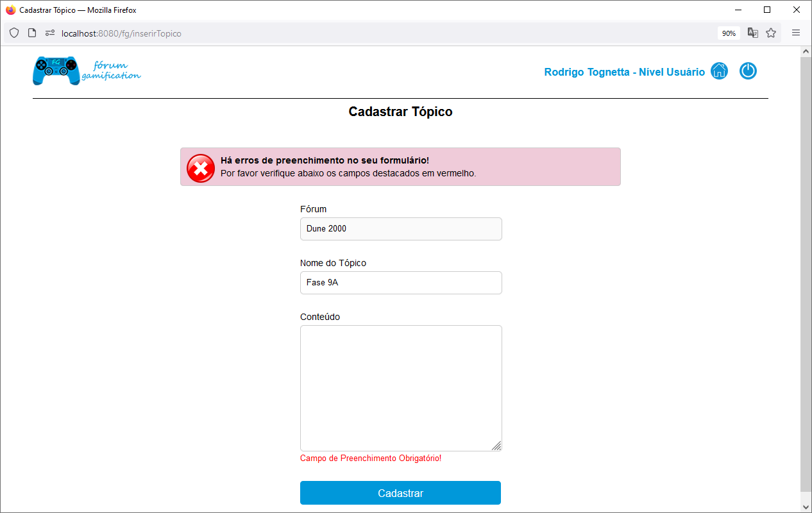Click the address bar URL localhost:8080/fg/inserirTopico
Viewport: 812px width, 513px height.
(121, 33)
